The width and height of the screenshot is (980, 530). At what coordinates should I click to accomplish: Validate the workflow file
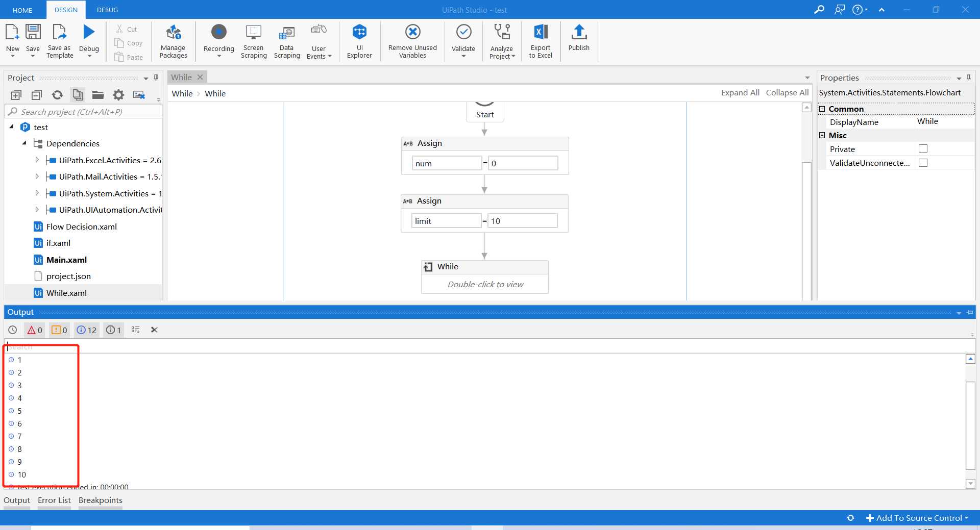coord(463,41)
